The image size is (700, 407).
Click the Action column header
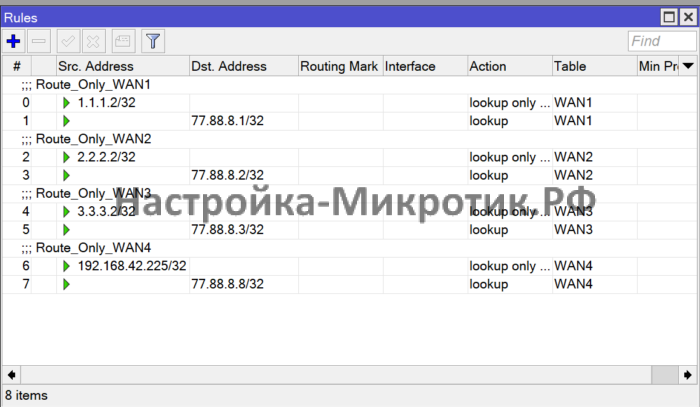509,66
